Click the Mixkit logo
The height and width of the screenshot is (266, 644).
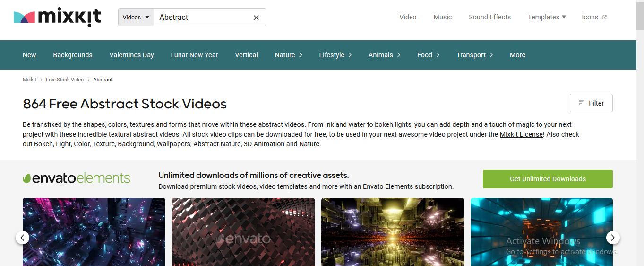(57, 17)
